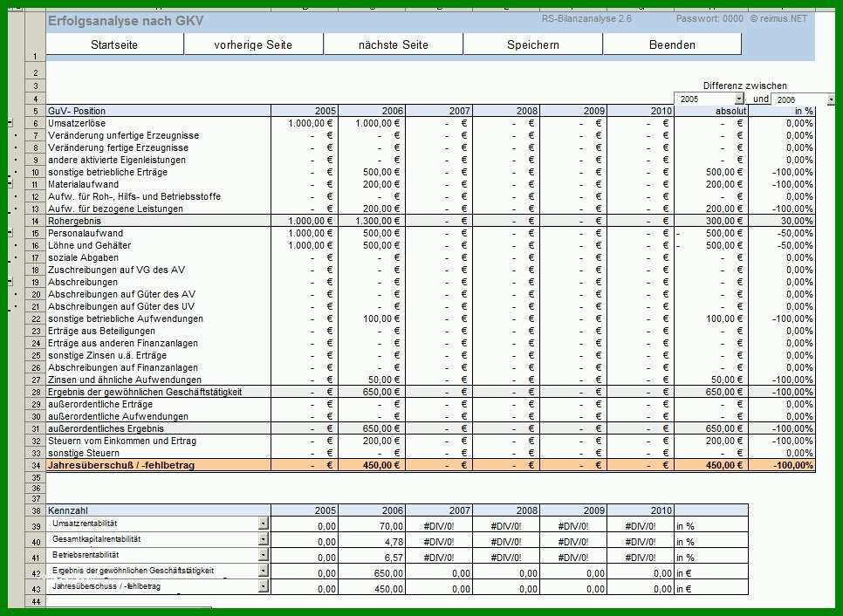This screenshot has height=616, width=843.
Task: Select the Löhne und Gehälter cell
Action: point(159,245)
